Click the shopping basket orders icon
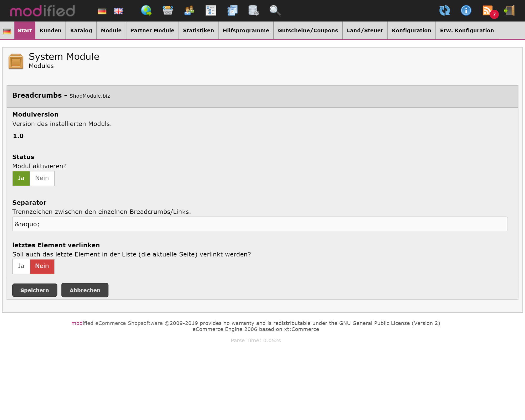 tap(168, 10)
